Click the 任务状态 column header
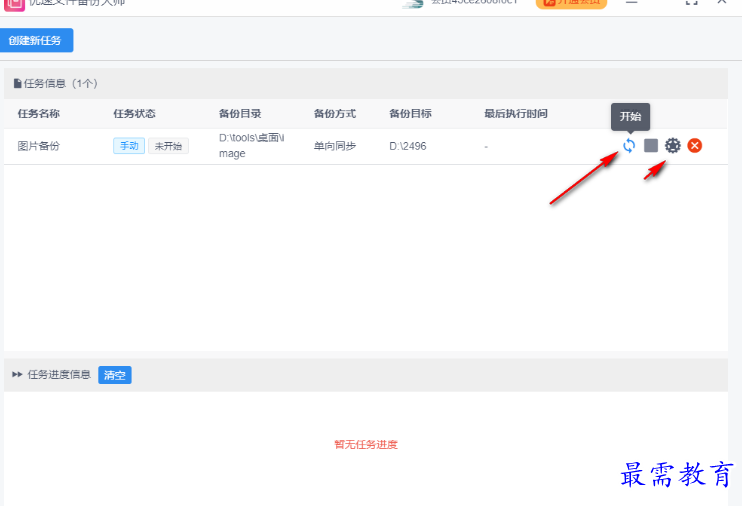Viewport: 742px width, 506px height. click(134, 114)
